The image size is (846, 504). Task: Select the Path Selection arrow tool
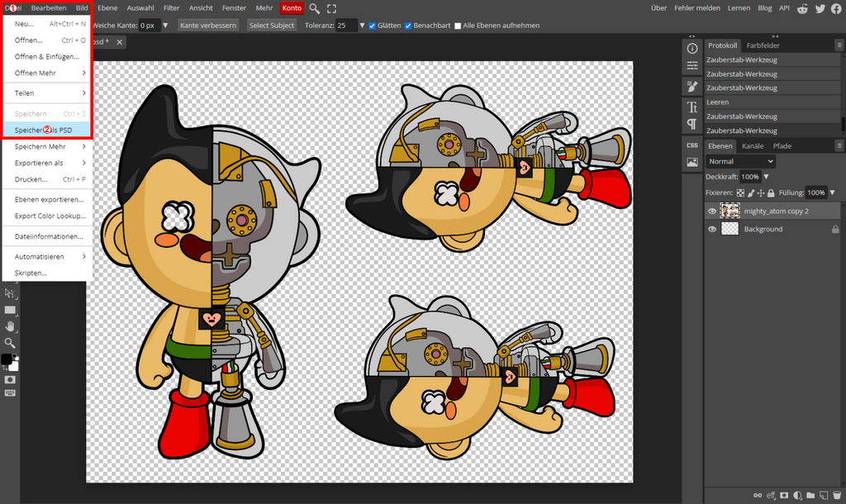tap(10, 293)
